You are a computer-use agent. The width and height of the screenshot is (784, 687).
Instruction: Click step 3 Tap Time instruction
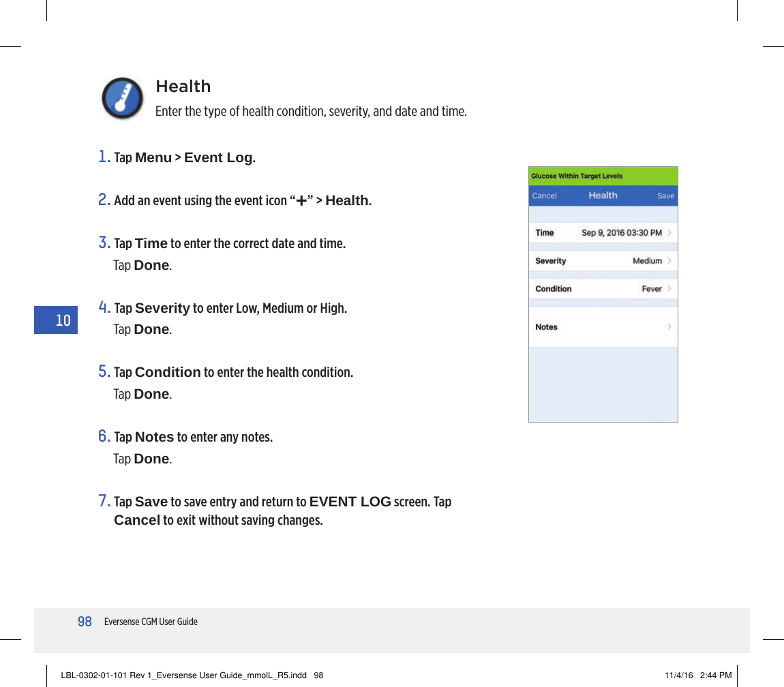[x=230, y=243]
